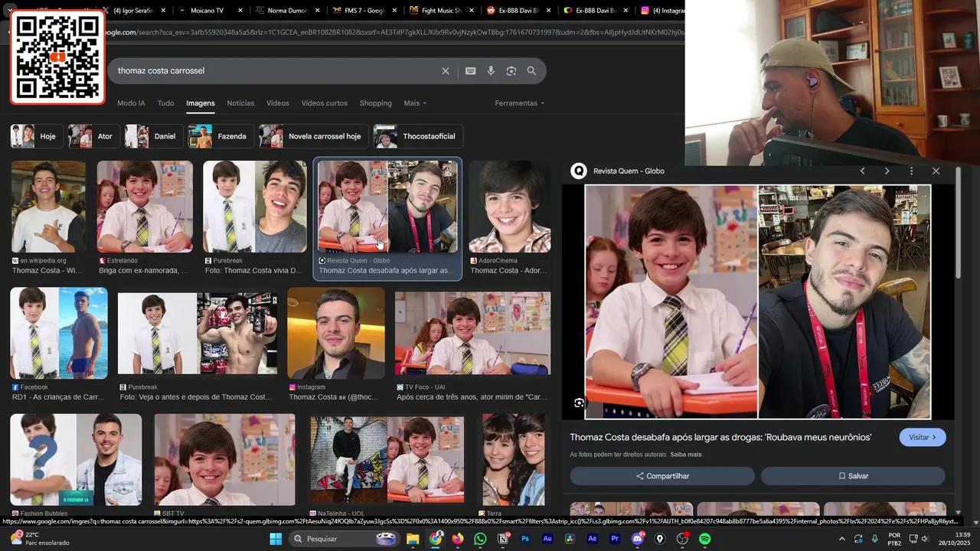
Task: Open Notion from taskbar
Action: 503,539
